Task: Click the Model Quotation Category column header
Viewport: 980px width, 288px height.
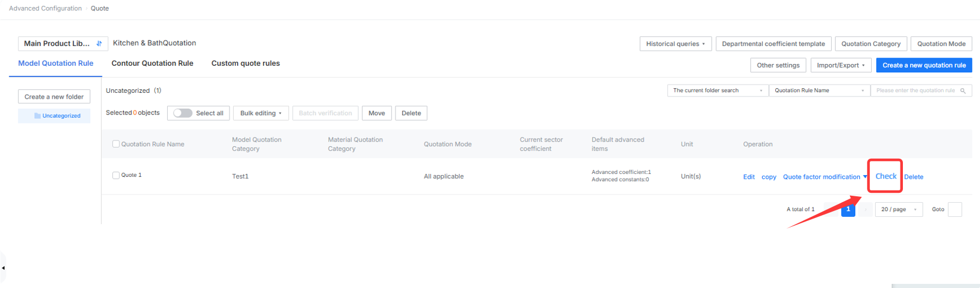Action: coord(257,144)
